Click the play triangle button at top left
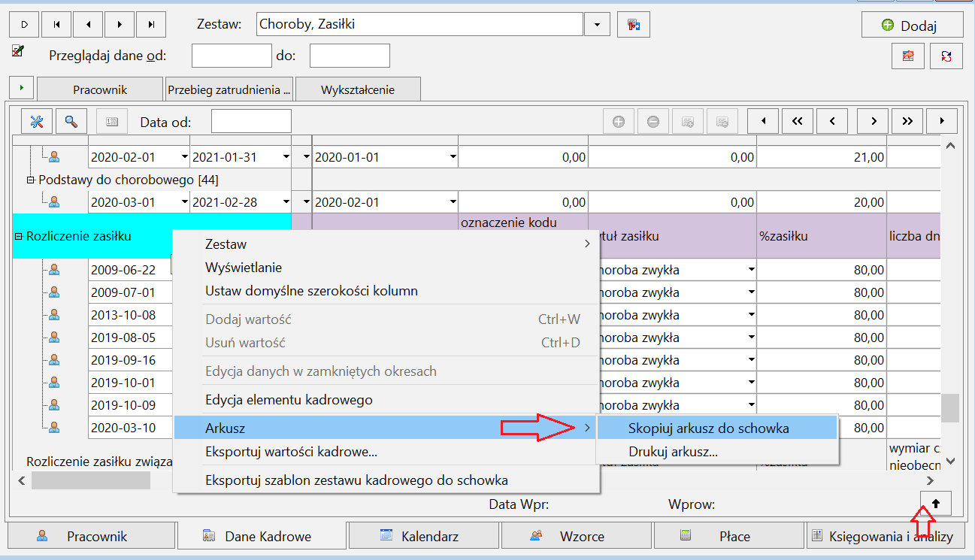The width and height of the screenshot is (975, 560). pyautogui.click(x=24, y=24)
